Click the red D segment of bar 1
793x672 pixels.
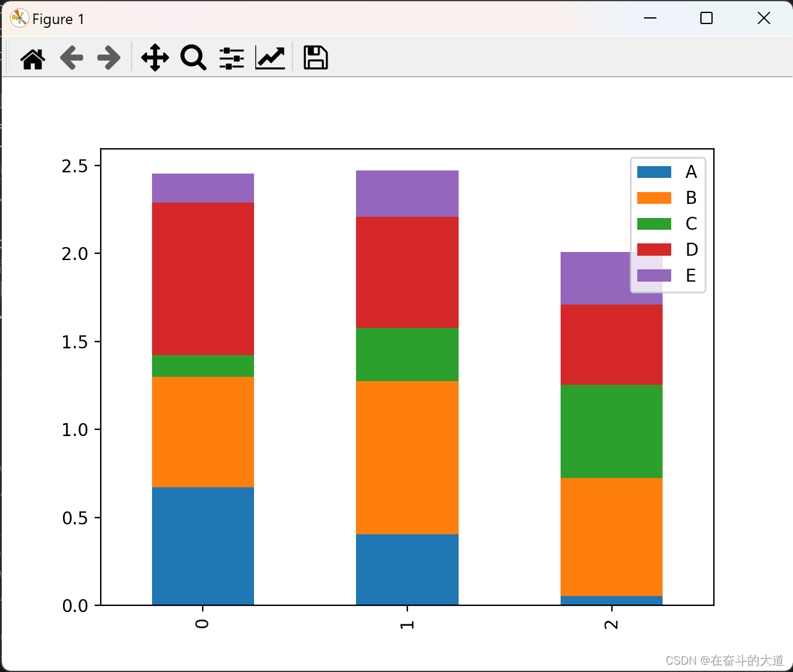point(407,272)
